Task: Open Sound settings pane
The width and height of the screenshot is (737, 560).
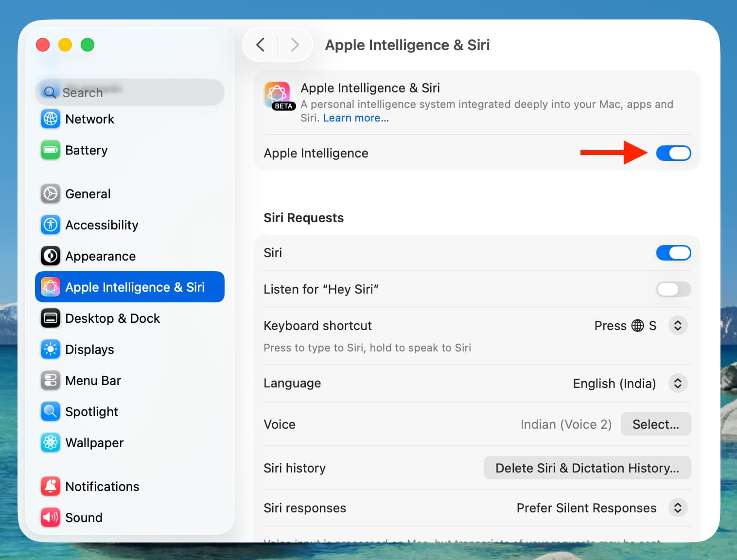Action: click(x=130, y=518)
